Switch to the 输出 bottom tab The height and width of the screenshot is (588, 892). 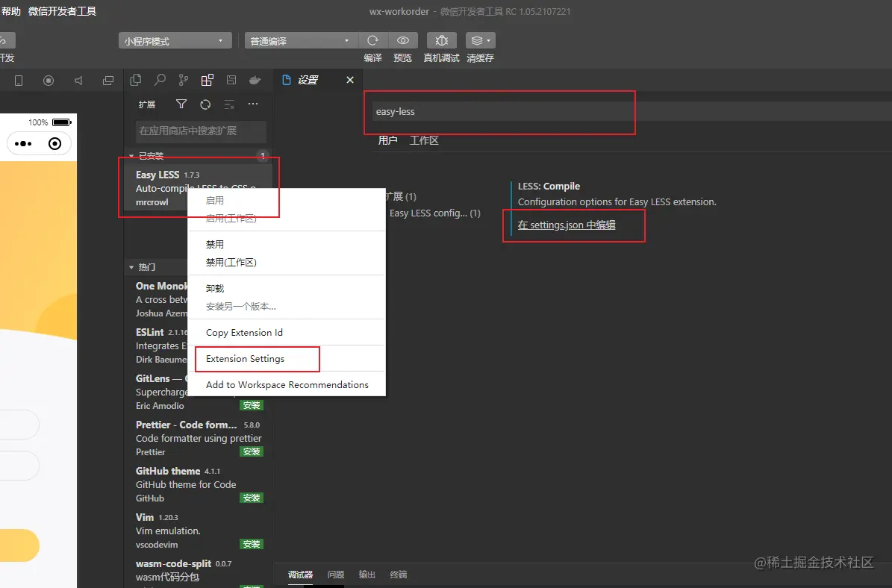click(x=367, y=575)
